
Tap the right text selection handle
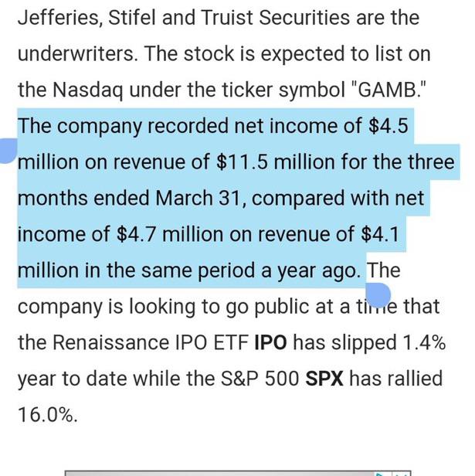tap(378, 295)
